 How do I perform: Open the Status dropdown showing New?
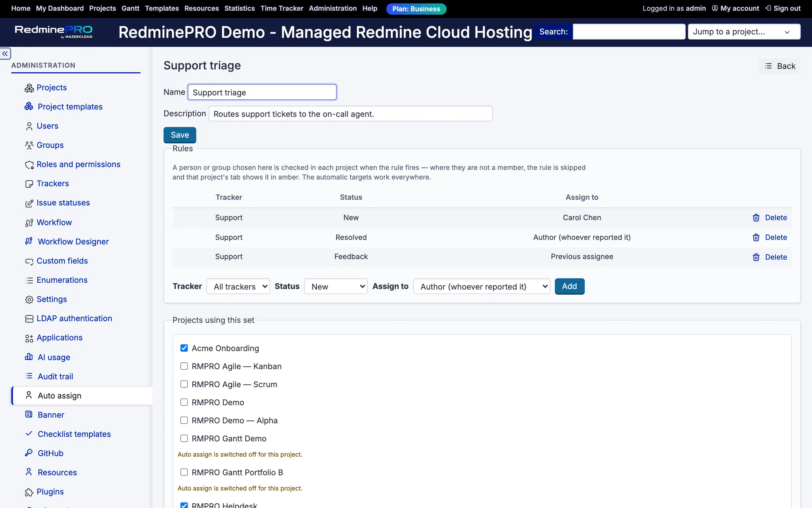(336, 286)
